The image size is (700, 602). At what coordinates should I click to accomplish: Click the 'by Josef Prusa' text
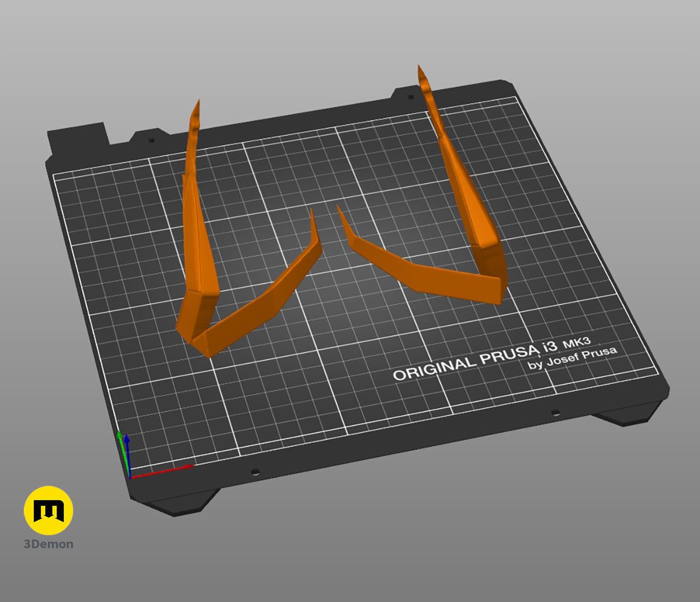coord(572,358)
